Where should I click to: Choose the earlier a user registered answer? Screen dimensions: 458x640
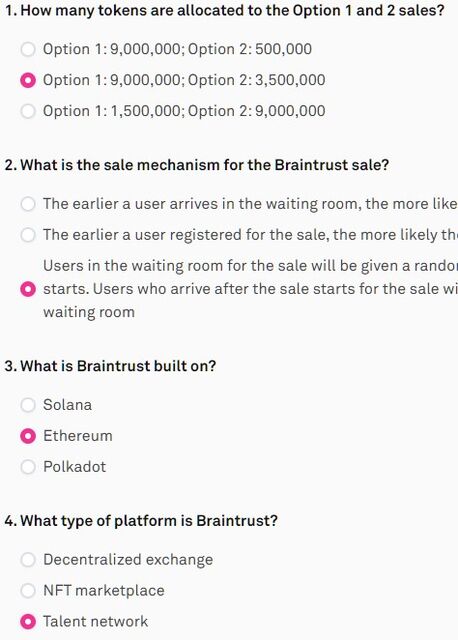pos(28,235)
